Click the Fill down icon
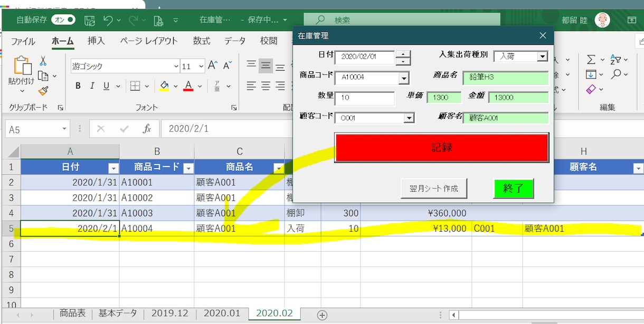The height and width of the screenshot is (324, 644). pos(591,74)
